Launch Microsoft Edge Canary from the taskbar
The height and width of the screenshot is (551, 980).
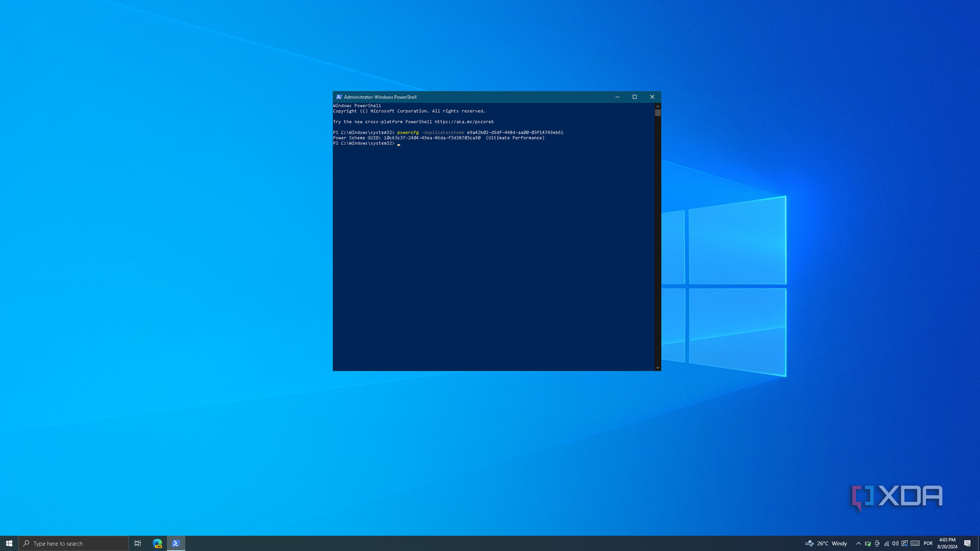point(157,543)
